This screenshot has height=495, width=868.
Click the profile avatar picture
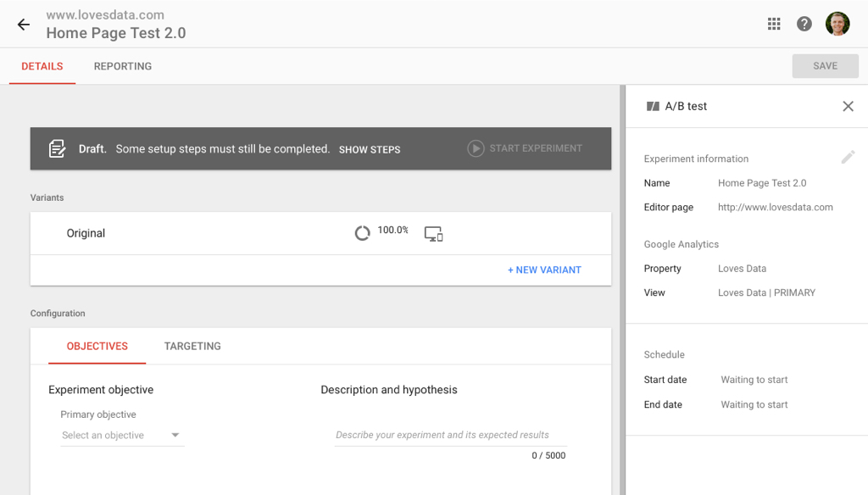837,23
